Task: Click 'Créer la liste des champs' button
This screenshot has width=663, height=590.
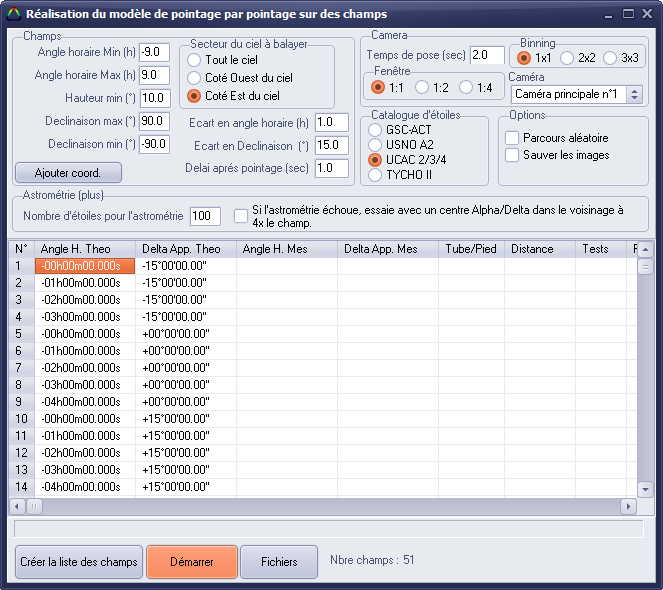Action: point(79,562)
